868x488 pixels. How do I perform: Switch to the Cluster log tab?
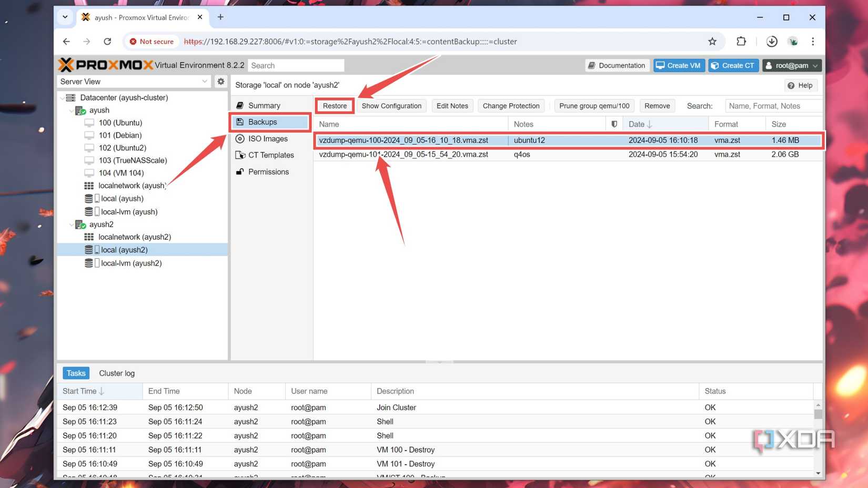pyautogui.click(x=117, y=373)
